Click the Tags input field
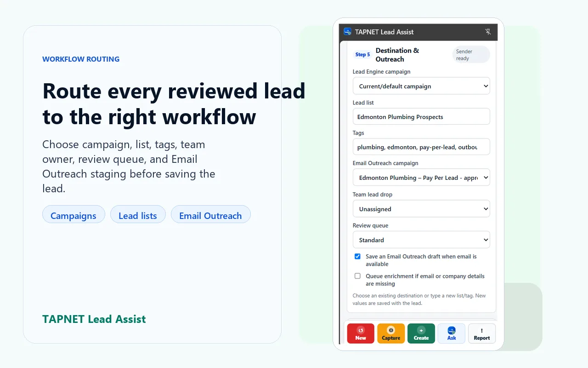The width and height of the screenshot is (588, 368). (421, 147)
